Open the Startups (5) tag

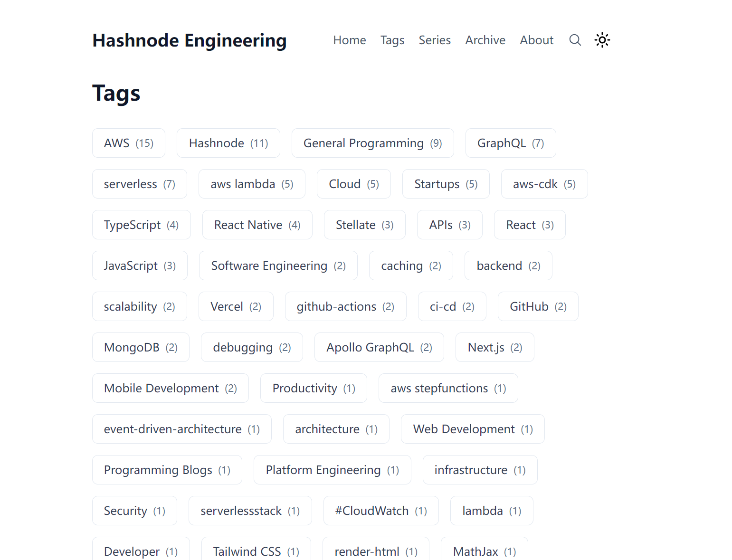446,184
